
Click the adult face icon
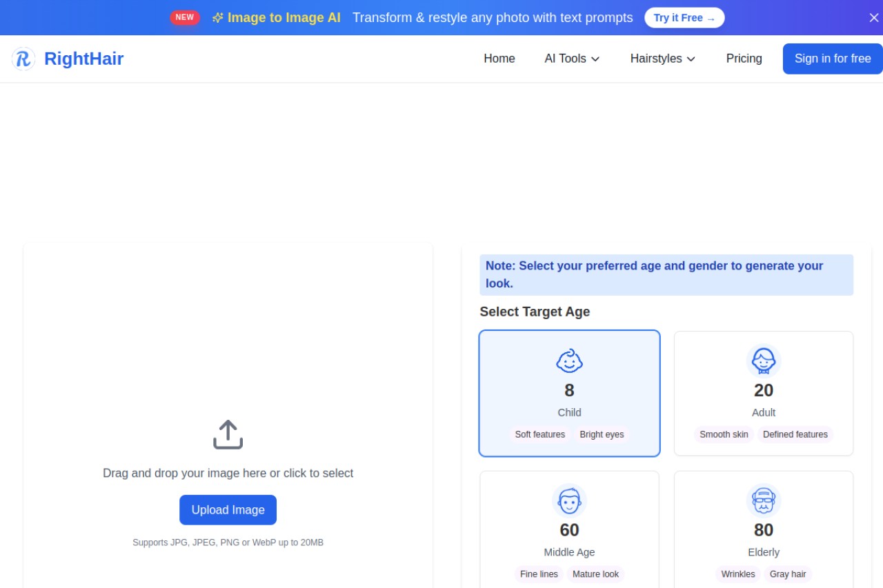764,361
